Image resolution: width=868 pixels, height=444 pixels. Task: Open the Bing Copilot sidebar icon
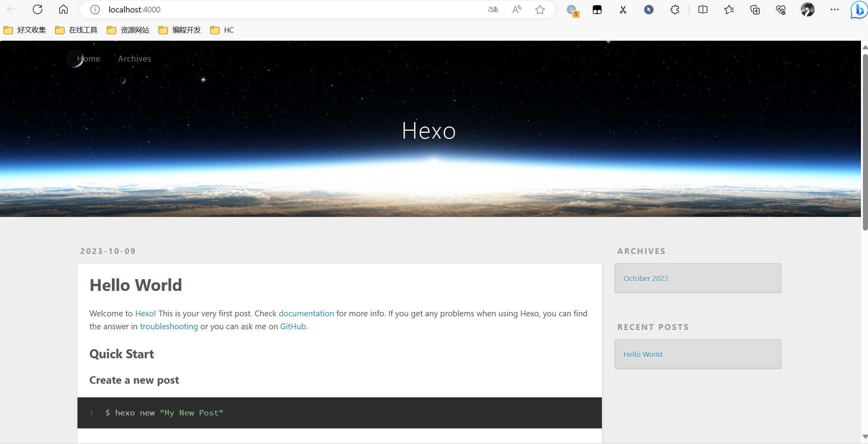859,9
